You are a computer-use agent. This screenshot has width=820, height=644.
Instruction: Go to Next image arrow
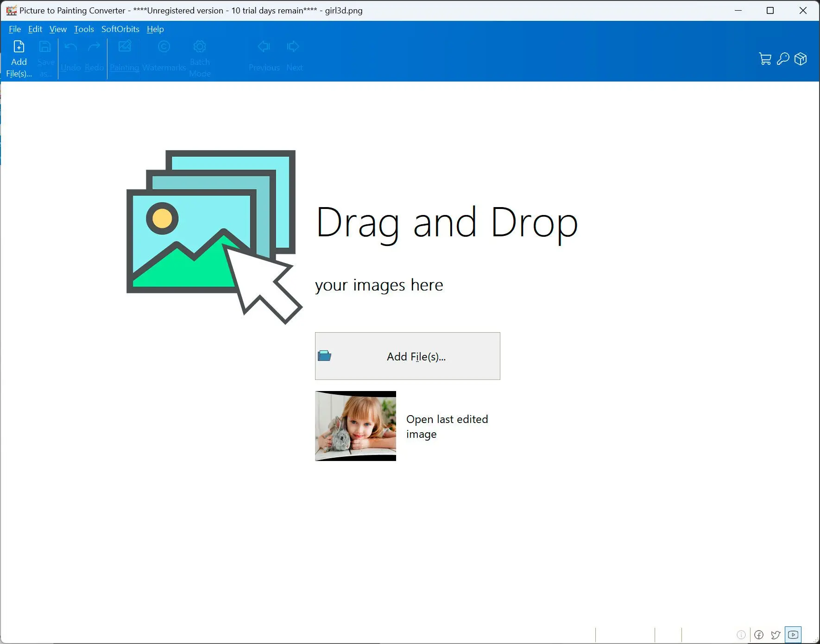[293, 46]
